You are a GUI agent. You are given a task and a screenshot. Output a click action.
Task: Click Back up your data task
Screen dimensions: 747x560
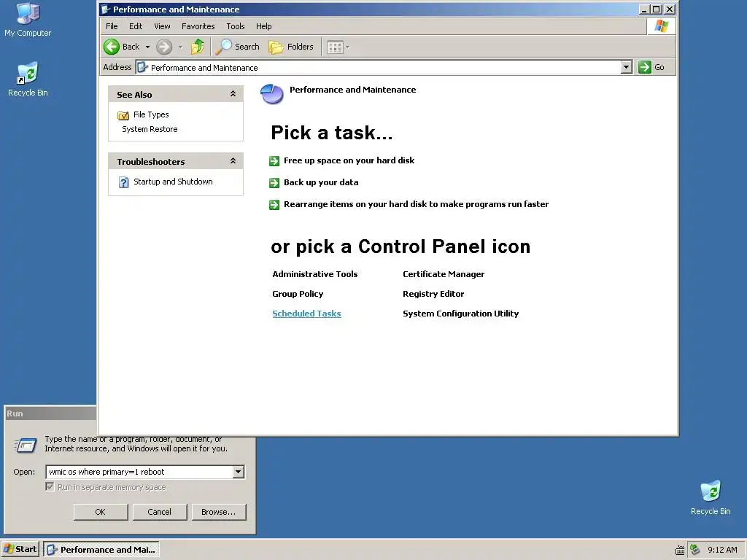321,182
